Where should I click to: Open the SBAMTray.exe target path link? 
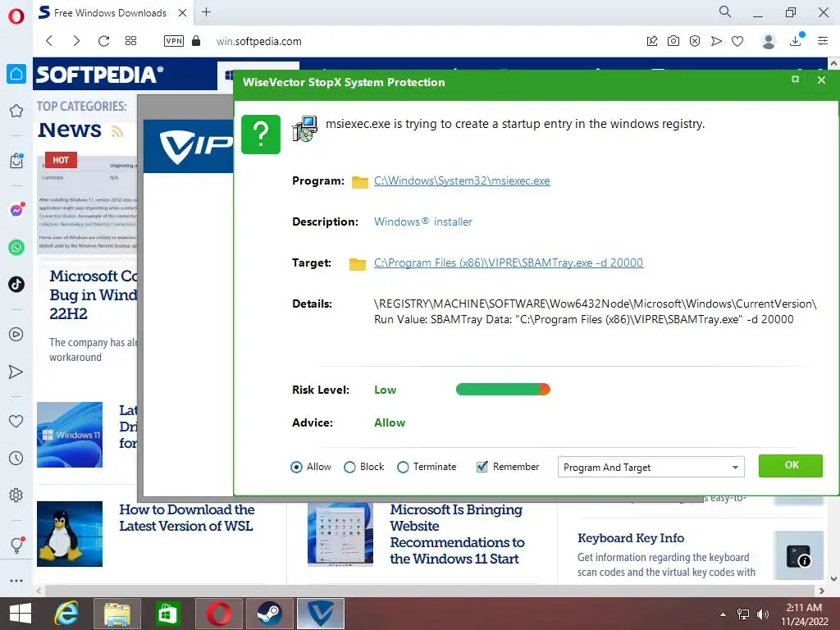pyautogui.click(x=509, y=263)
